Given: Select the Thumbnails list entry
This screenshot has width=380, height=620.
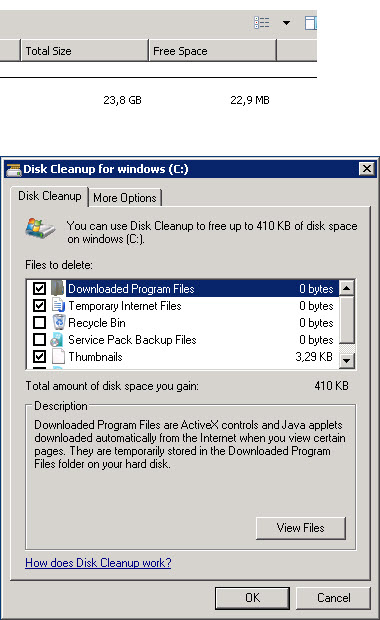Looking at the screenshot, I should pyautogui.click(x=183, y=356).
